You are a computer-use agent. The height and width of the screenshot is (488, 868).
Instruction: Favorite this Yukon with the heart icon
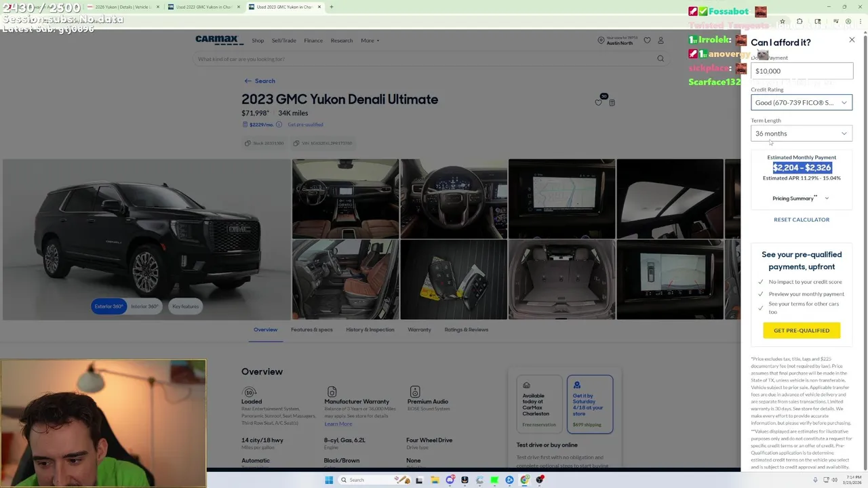point(598,102)
